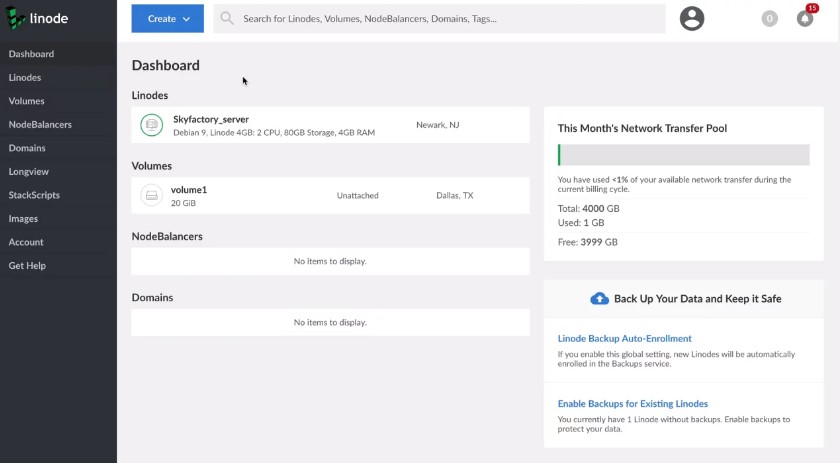Open Longview in sidebar
The image size is (840, 463).
(x=28, y=171)
